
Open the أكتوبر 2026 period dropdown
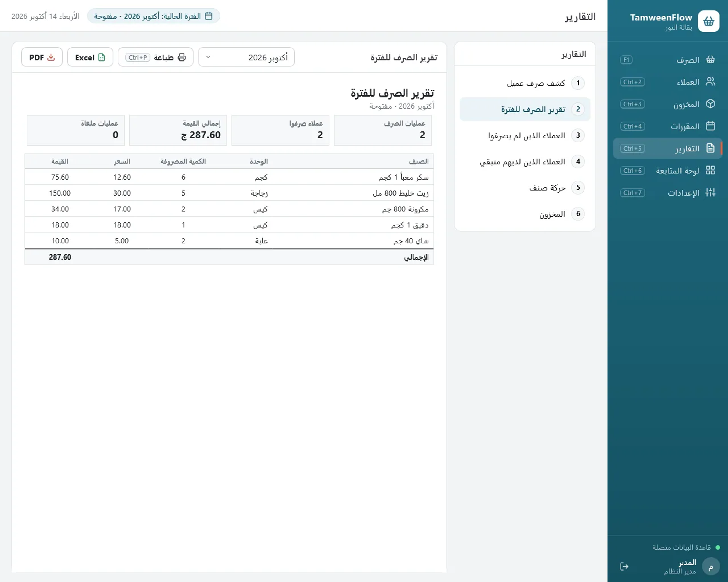[246, 57]
